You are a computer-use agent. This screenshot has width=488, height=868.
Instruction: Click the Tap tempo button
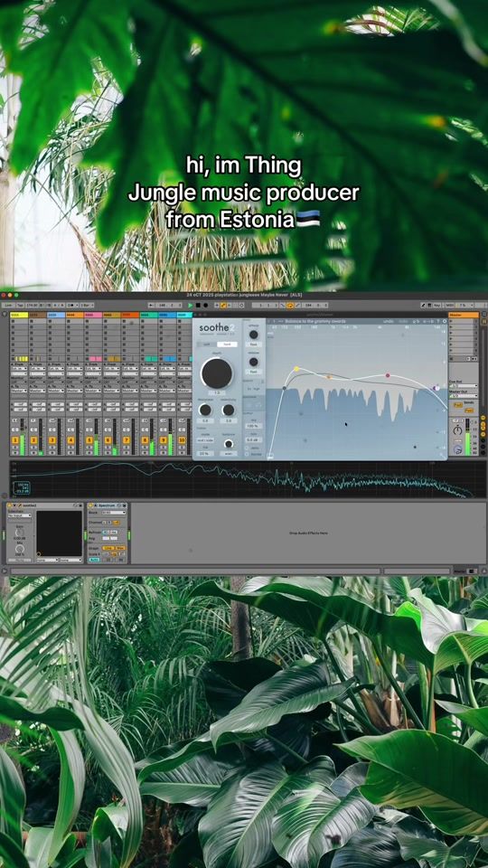pyautogui.click(x=19, y=305)
